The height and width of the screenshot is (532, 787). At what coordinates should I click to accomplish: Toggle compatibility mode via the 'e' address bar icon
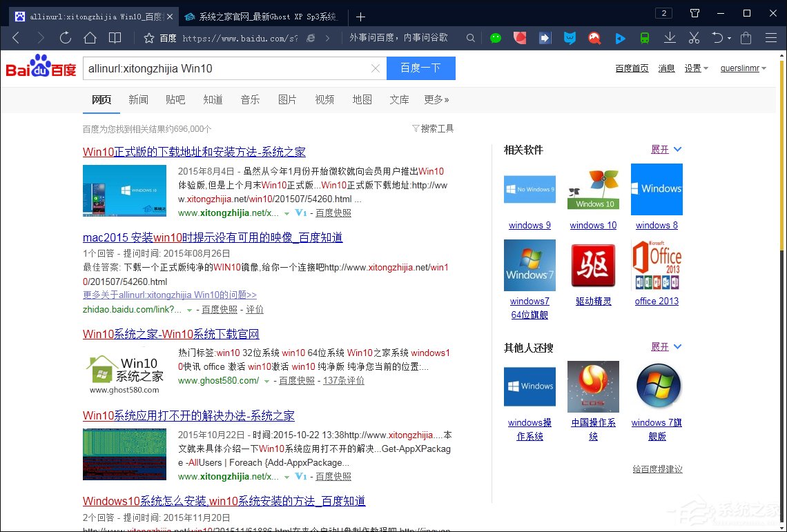pos(311,37)
